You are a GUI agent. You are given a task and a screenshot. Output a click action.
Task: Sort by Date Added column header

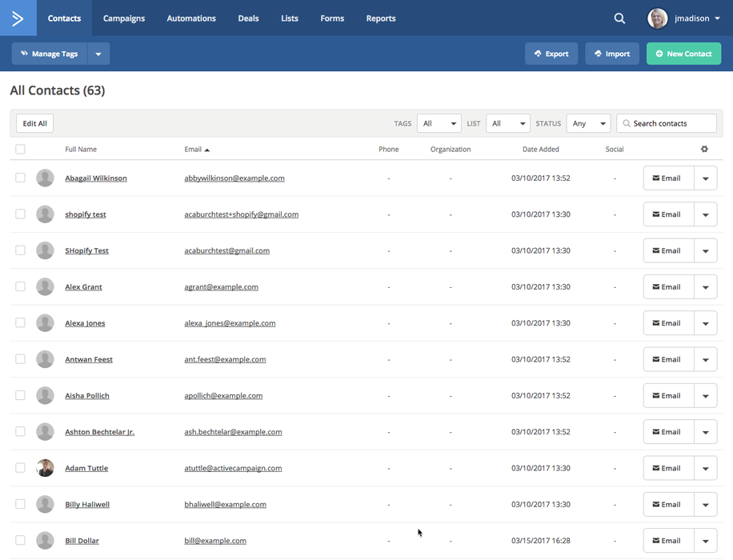pyautogui.click(x=541, y=149)
